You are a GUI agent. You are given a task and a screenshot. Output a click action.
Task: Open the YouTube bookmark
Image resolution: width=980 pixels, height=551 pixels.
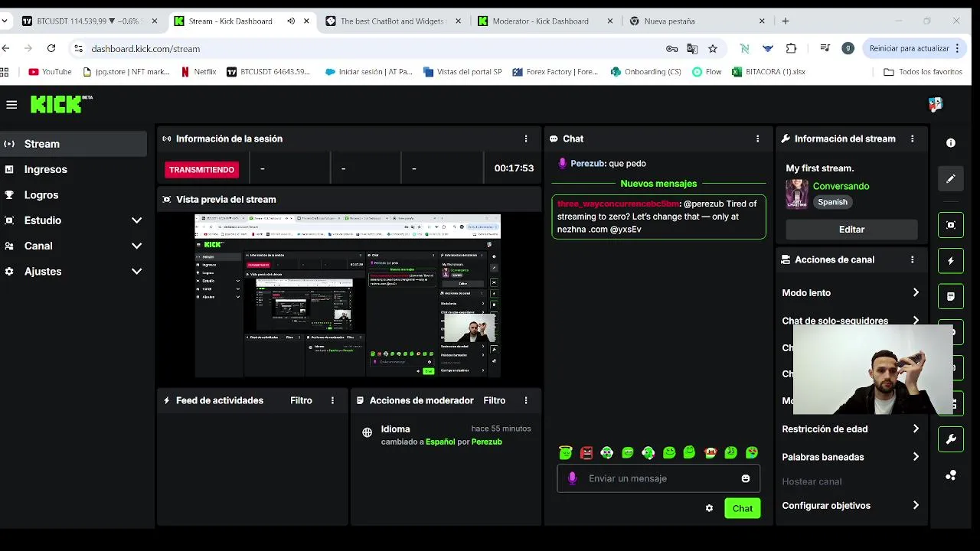click(x=50, y=72)
